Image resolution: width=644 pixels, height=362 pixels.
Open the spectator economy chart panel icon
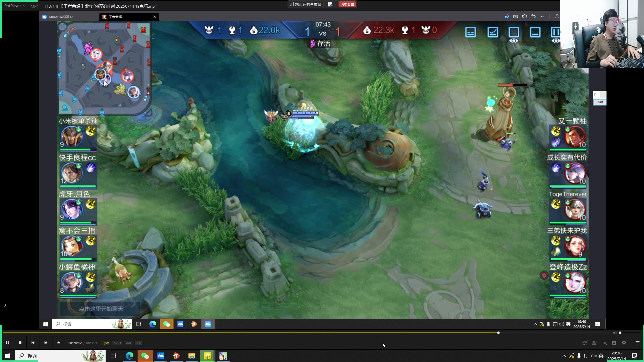click(x=493, y=32)
